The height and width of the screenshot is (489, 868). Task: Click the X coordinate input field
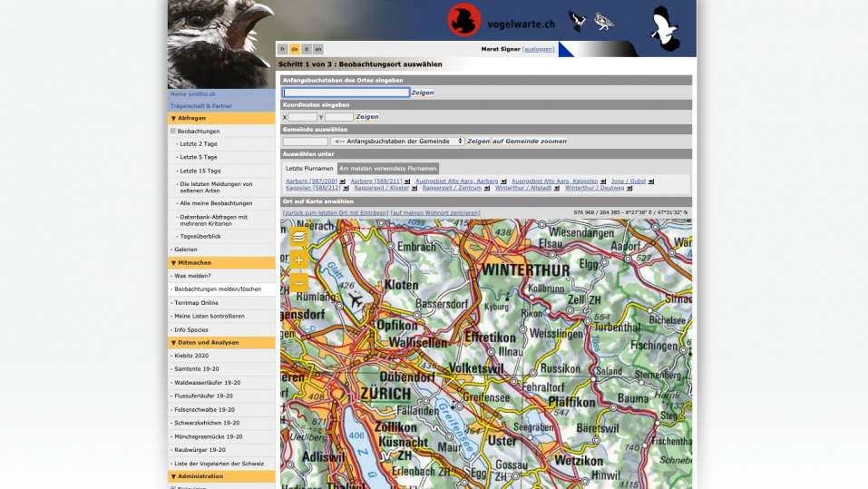tap(302, 117)
